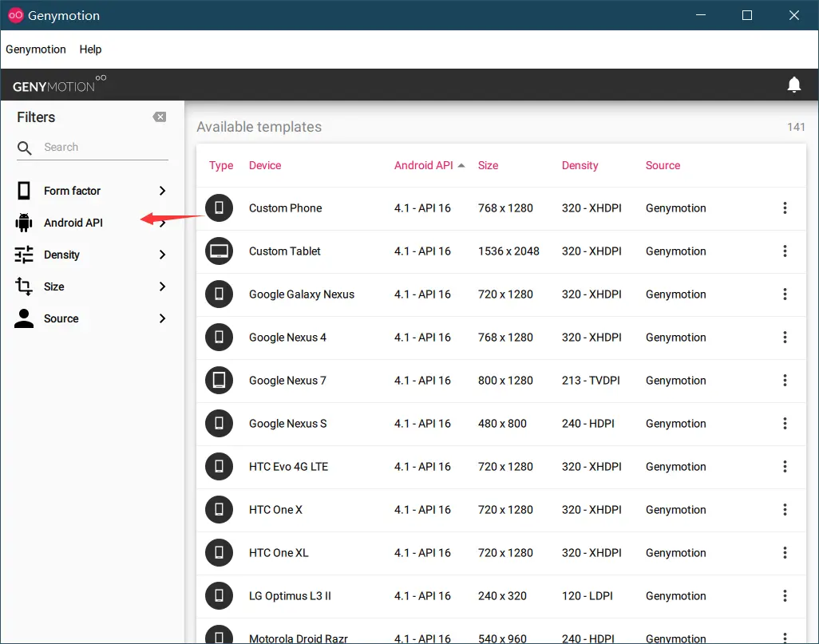Click the 1536 x 2048 size cell
This screenshot has height=644, width=819.
point(508,251)
